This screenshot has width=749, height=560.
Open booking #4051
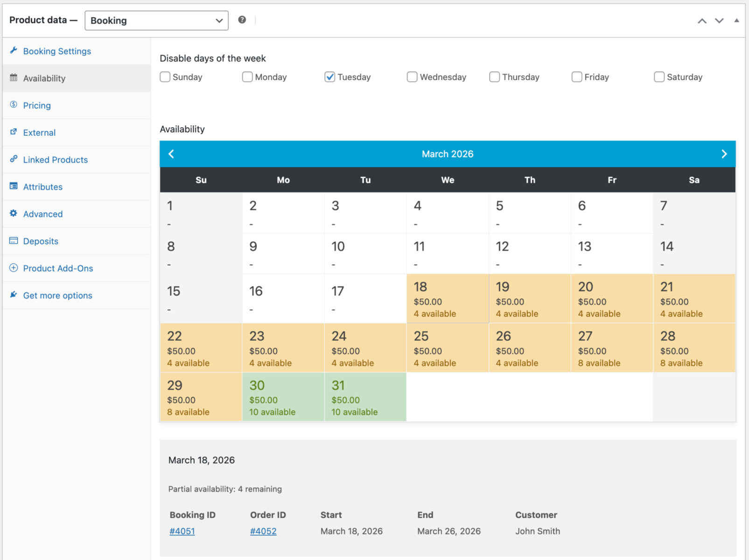tap(182, 531)
